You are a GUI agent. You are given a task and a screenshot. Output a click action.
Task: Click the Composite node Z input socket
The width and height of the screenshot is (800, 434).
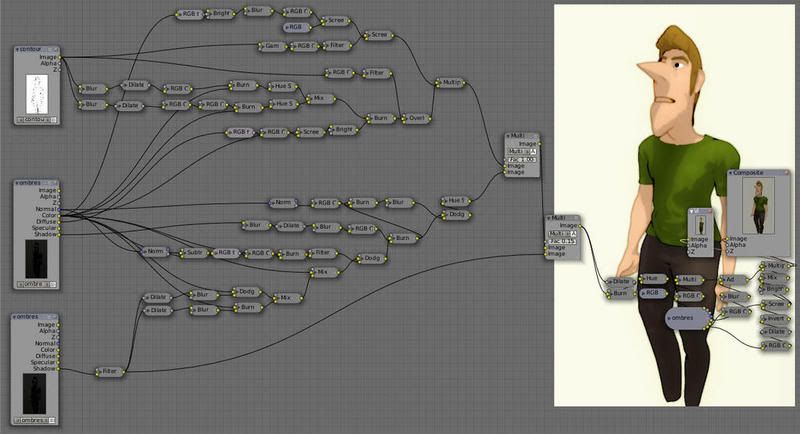click(x=727, y=251)
